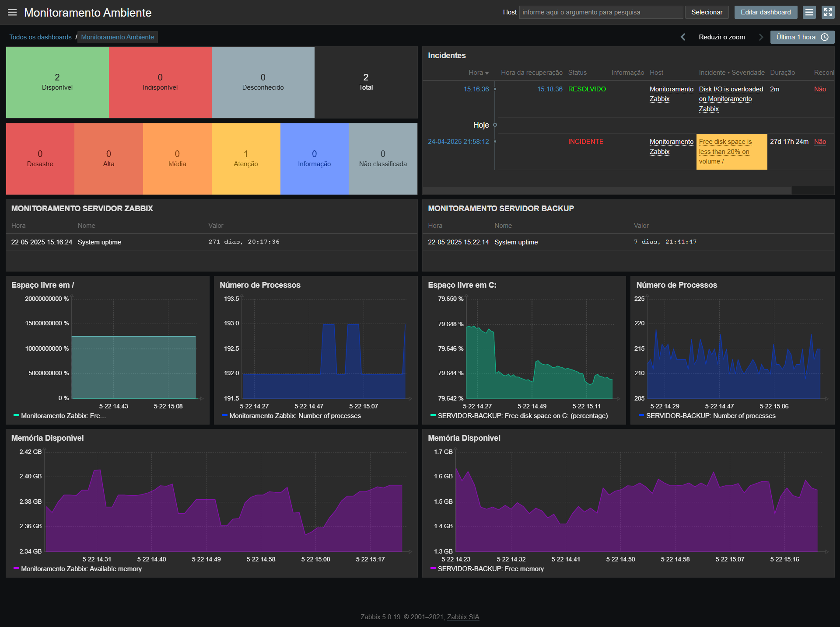This screenshot has width=840, height=627.
Task: Open the Monitoramento Ambiente breadcrumb
Action: (x=117, y=37)
